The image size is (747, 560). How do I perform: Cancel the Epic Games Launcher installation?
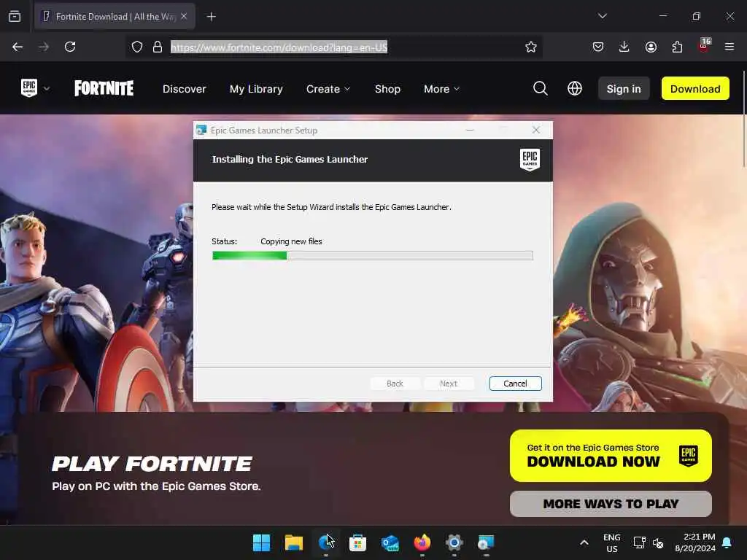tap(515, 384)
